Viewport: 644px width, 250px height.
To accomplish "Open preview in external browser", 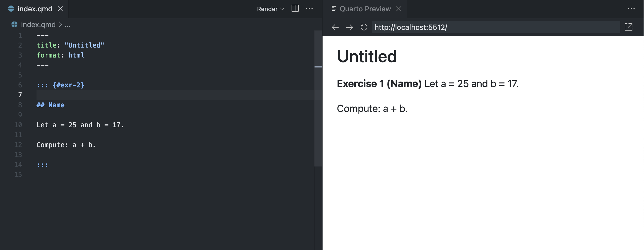I will pyautogui.click(x=629, y=27).
